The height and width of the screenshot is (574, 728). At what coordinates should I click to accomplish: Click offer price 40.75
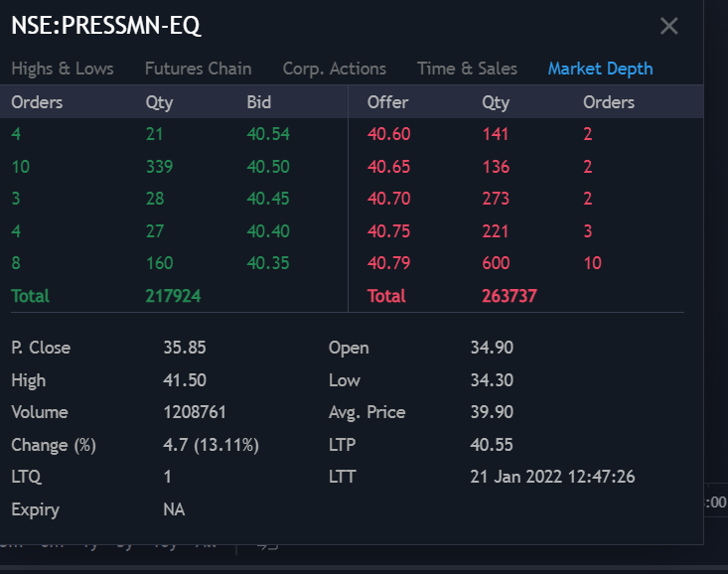388,231
